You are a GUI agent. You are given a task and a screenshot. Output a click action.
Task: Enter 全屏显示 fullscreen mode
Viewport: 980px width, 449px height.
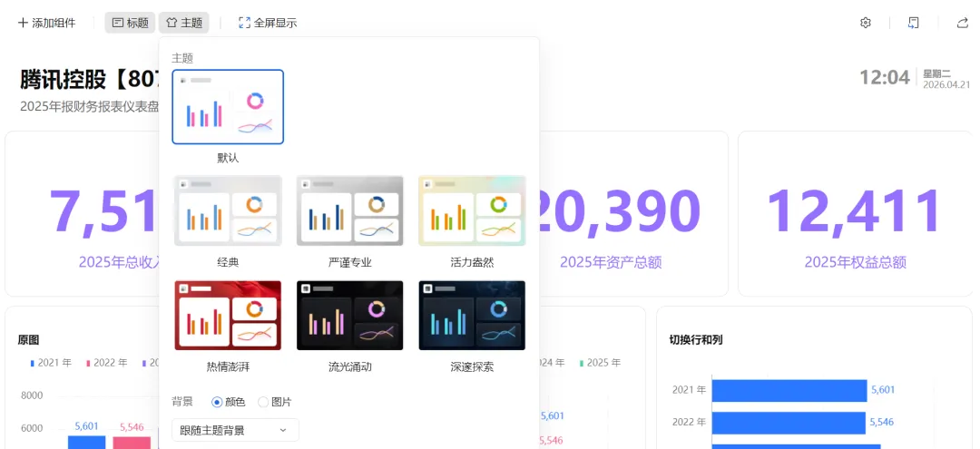click(x=268, y=23)
